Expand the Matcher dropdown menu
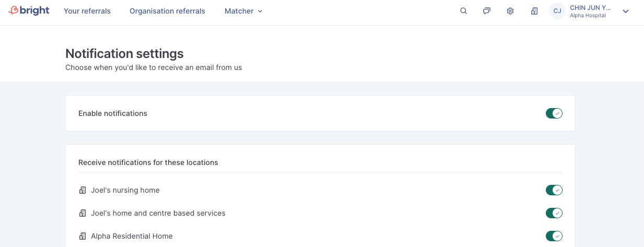Viewport: 644px width, 247px height. click(243, 11)
